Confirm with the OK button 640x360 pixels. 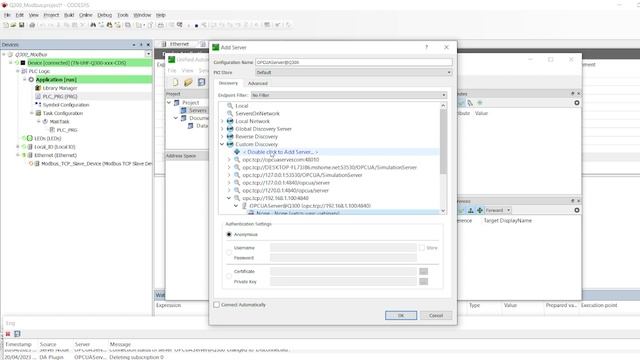(401, 316)
